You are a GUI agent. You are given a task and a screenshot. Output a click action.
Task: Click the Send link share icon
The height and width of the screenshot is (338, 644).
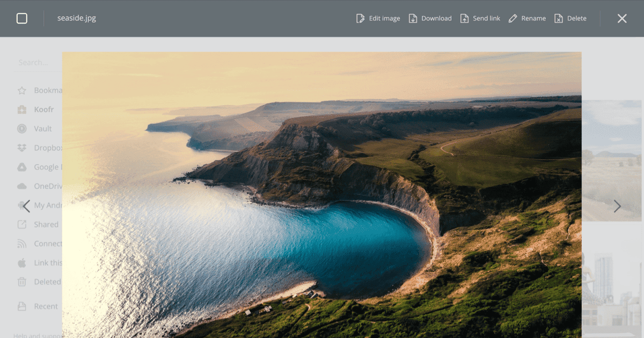464,18
